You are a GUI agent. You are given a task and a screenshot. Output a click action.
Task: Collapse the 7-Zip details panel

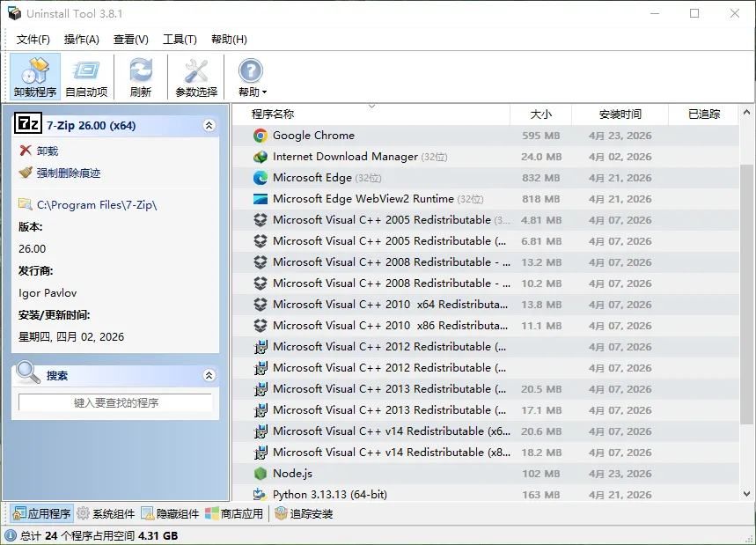pyautogui.click(x=209, y=125)
